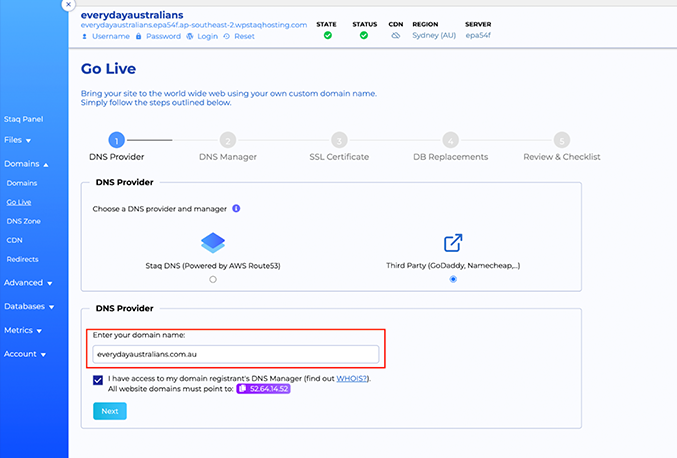
Task: Click the info icon beside DNS provider prompt
Action: pyautogui.click(x=236, y=208)
